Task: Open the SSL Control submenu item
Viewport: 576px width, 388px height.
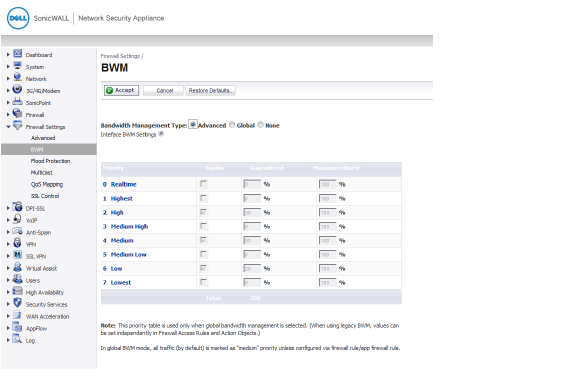Action: [45, 196]
